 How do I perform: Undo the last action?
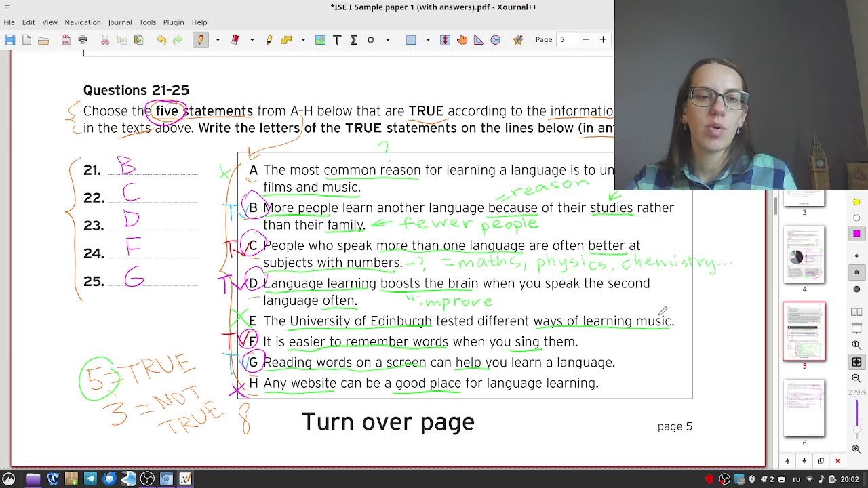(x=161, y=40)
